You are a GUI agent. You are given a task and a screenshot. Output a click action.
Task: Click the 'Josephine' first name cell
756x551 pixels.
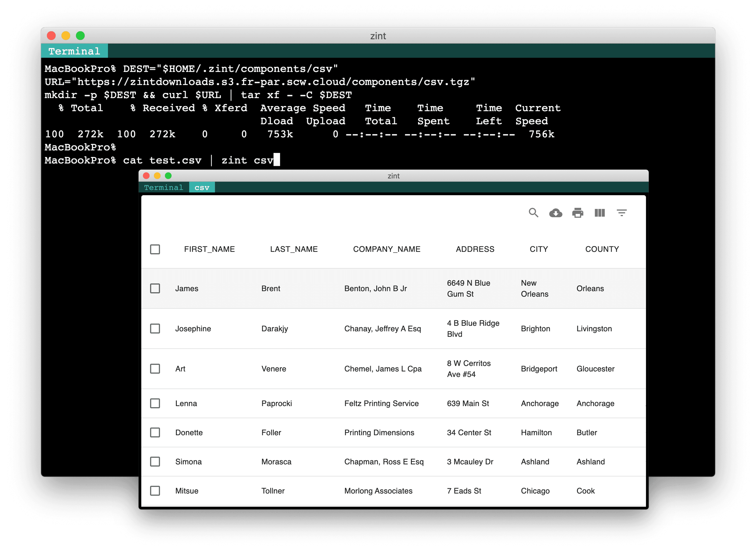(x=193, y=329)
